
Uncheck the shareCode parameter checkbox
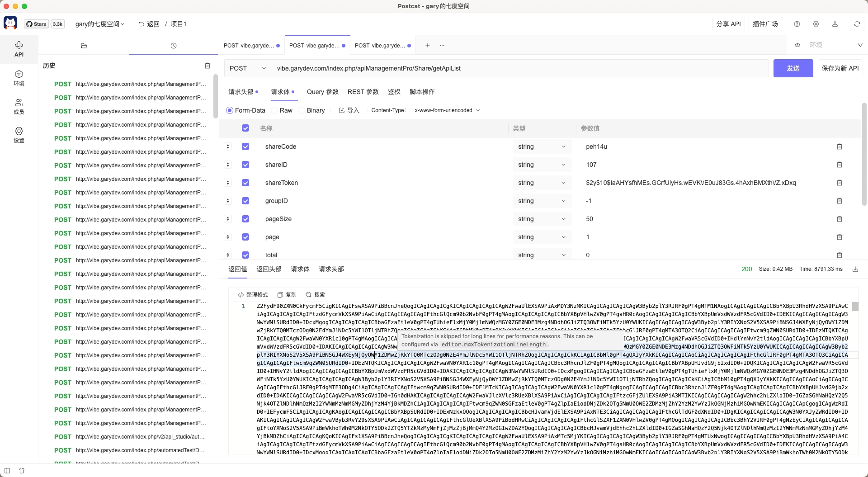(x=245, y=146)
